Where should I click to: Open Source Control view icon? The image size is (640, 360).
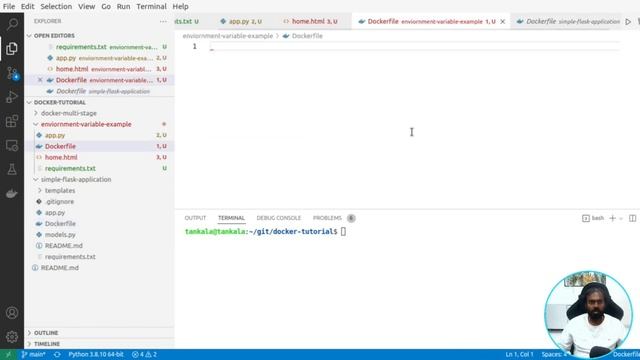point(12,73)
